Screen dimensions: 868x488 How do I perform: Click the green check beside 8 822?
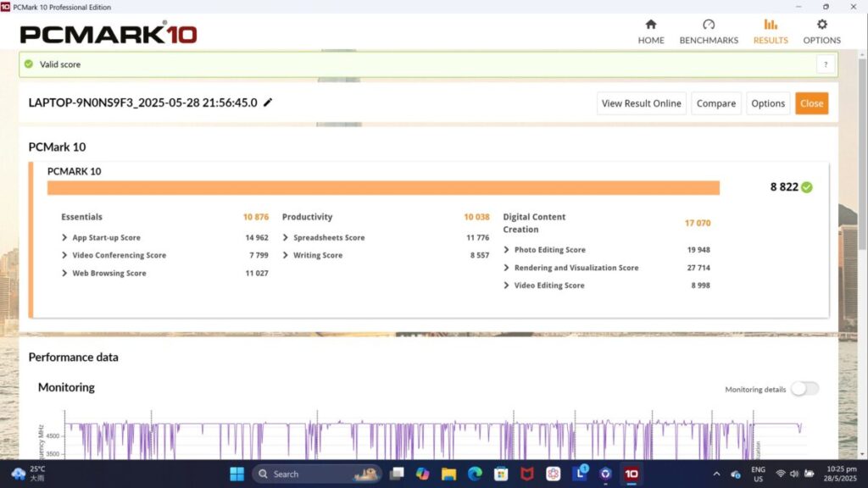coord(807,187)
